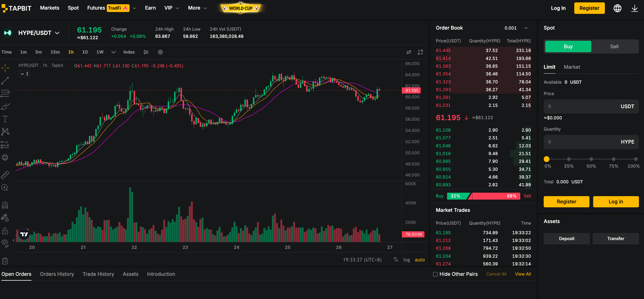Open the Introduction tab
Image resolution: width=644 pixels, height=299 pixels.
(161, 274)
